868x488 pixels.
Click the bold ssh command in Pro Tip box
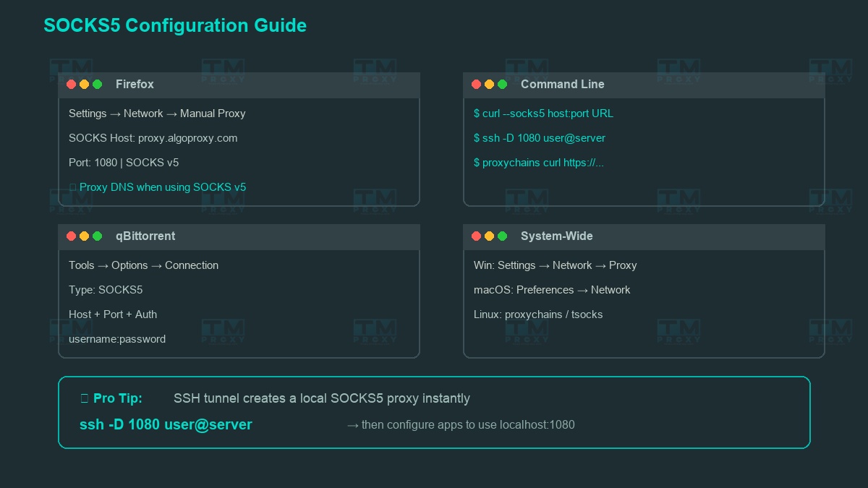[x=166, y=424]
